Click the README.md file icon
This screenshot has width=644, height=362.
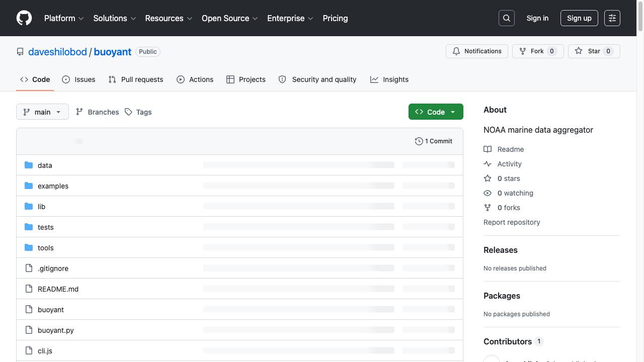point(29,289)
